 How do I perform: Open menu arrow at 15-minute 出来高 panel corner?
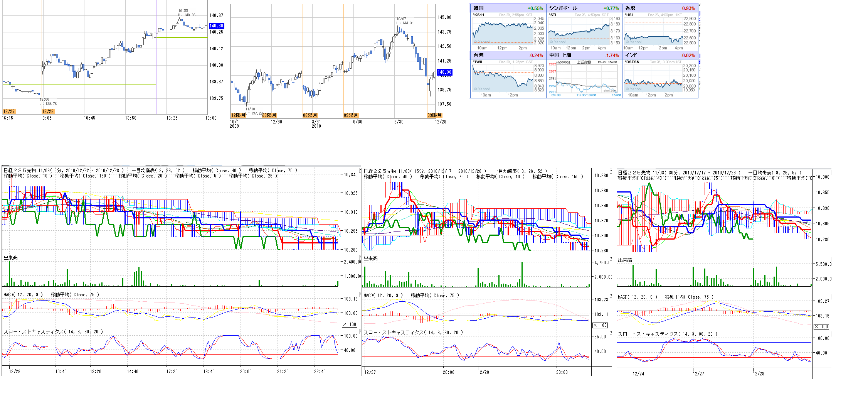coord(611,257)
